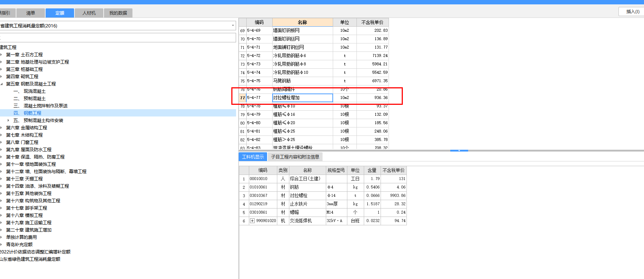
Task: Expand the 990901020 row plus icon
Action: pos(252,221)
